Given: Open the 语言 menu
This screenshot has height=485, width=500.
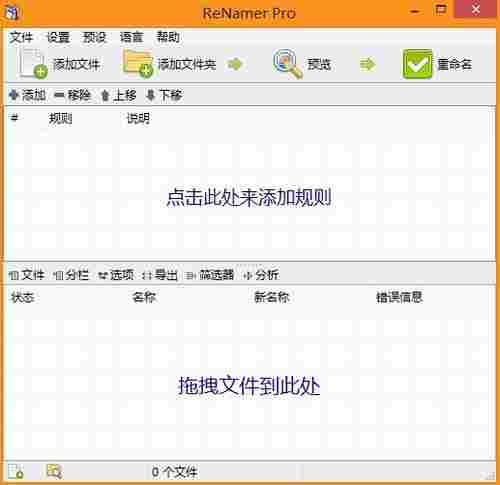Looking at the screenshot, I should tap(131, 37).
